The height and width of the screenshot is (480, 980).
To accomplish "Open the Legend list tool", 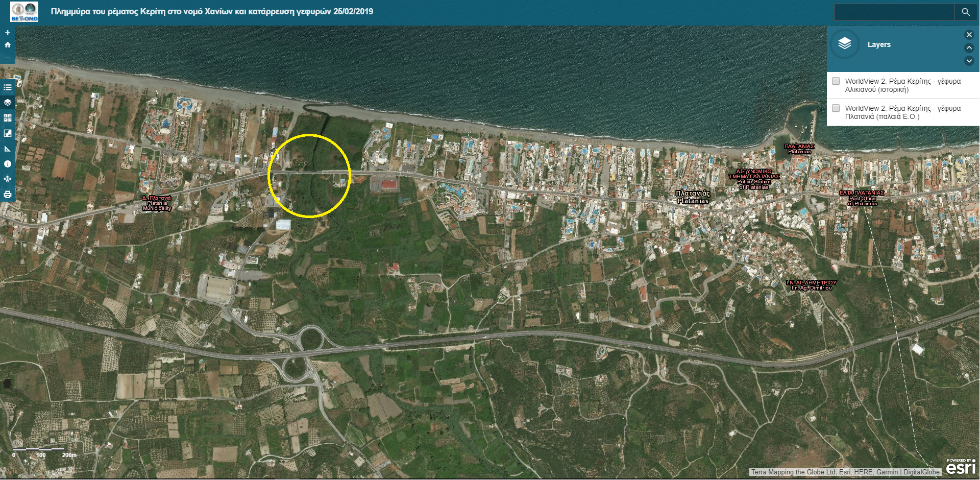I will [x=8, y=87].
